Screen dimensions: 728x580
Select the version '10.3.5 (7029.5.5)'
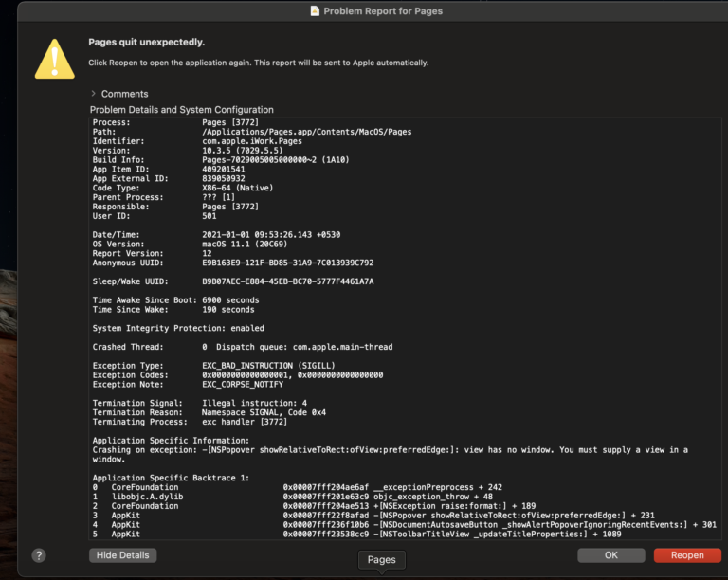point(242,151)
